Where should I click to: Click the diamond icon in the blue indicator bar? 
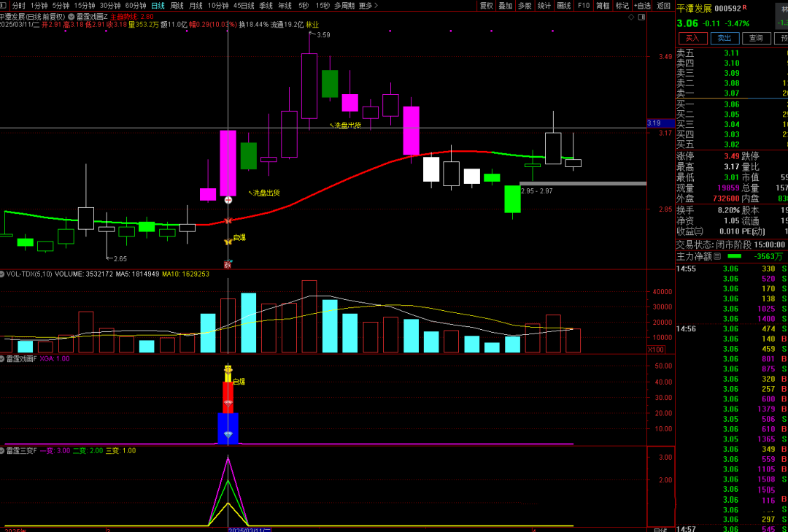coord(228,435)
